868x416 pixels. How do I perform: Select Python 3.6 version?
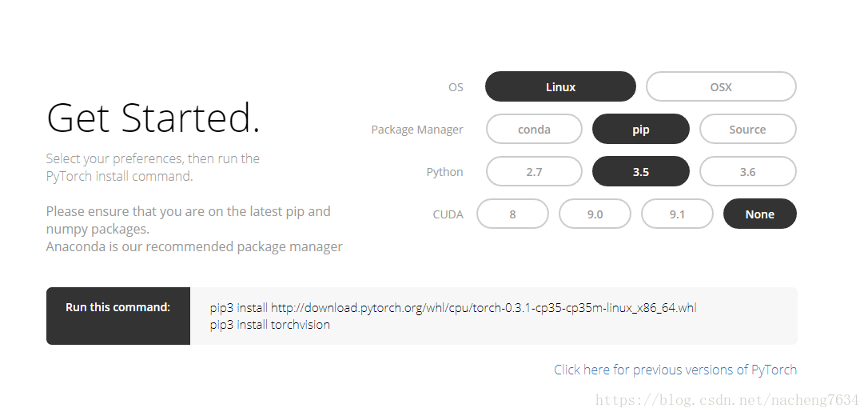(748, 172)
